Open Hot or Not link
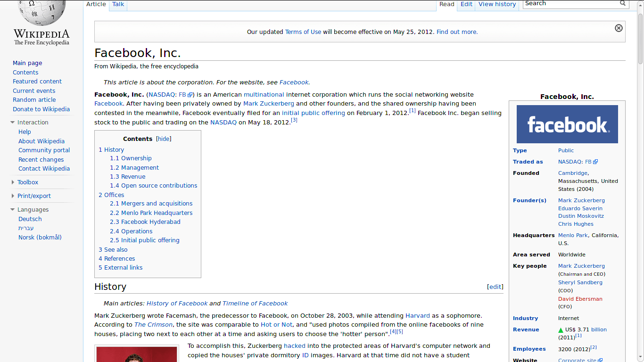 (277, 325)
